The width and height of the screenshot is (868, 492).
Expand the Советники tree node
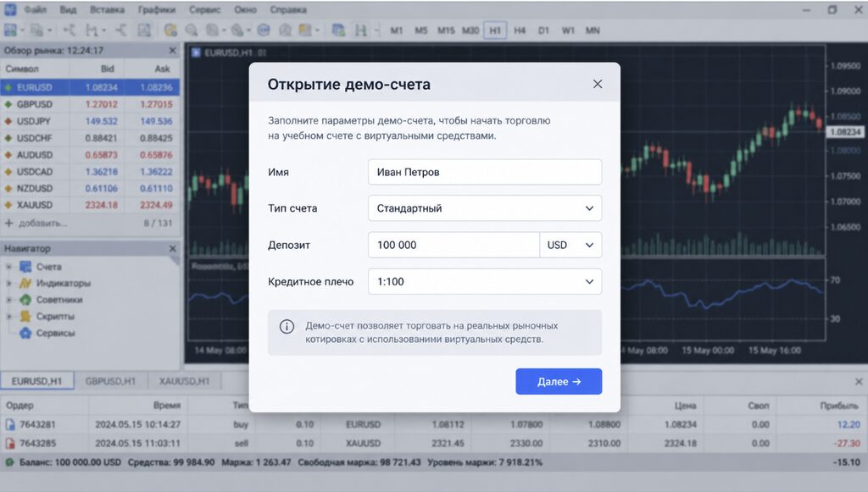click(x=8, y=300)
